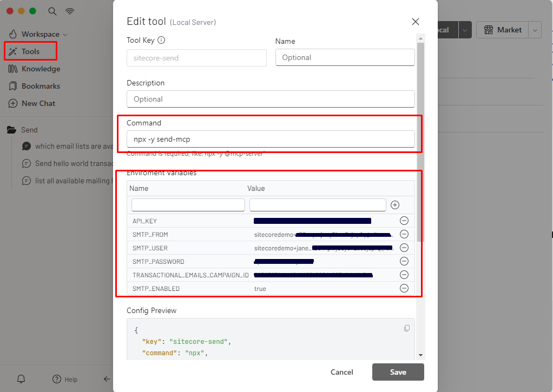Open the Market store
This screenshot has width=553, height=392.
(502, 30)
